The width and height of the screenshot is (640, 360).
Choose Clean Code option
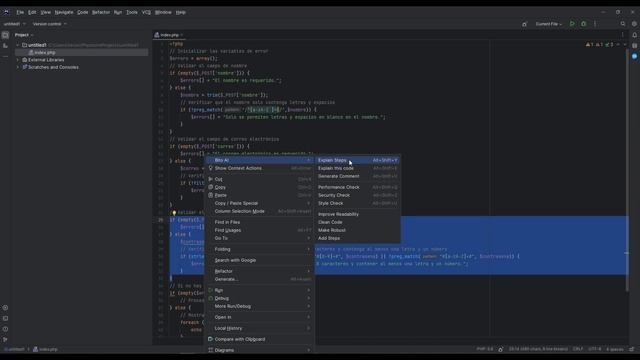[x=358, y=222]
